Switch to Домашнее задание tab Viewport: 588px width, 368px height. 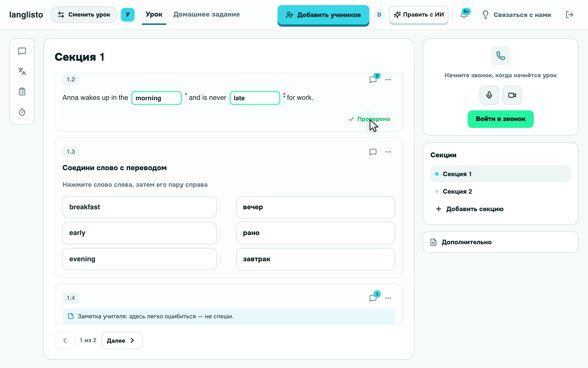click(206, 14)
